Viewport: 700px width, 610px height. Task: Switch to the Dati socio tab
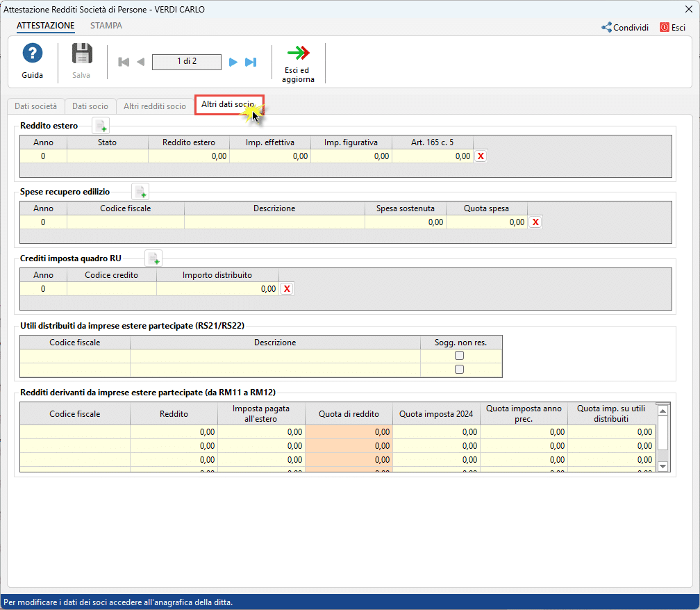(x=90, y=106)
